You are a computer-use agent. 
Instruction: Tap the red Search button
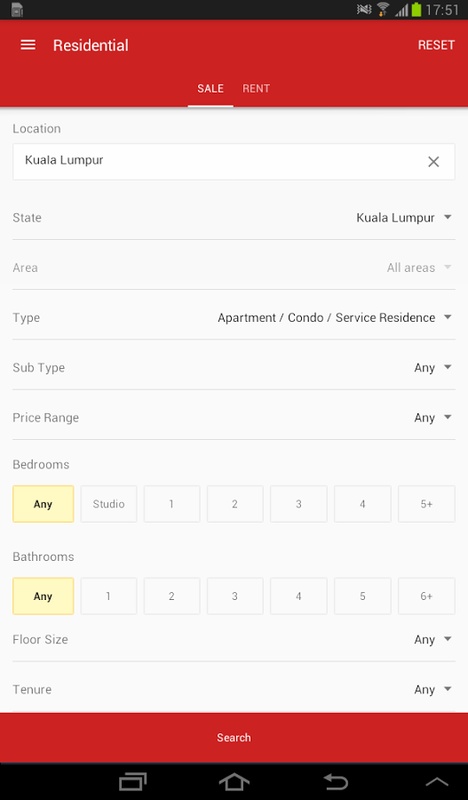pyautogui.click(x=234, y=737)
